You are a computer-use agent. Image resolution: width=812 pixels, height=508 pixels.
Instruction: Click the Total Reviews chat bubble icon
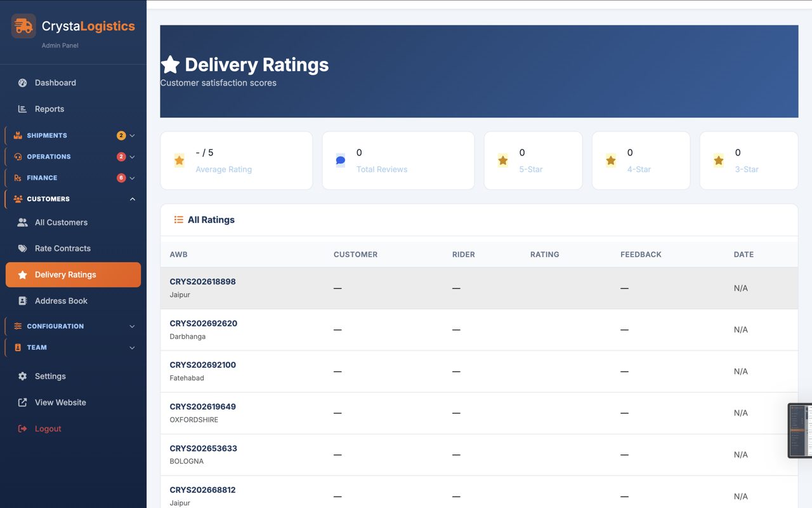coord(341,161)
